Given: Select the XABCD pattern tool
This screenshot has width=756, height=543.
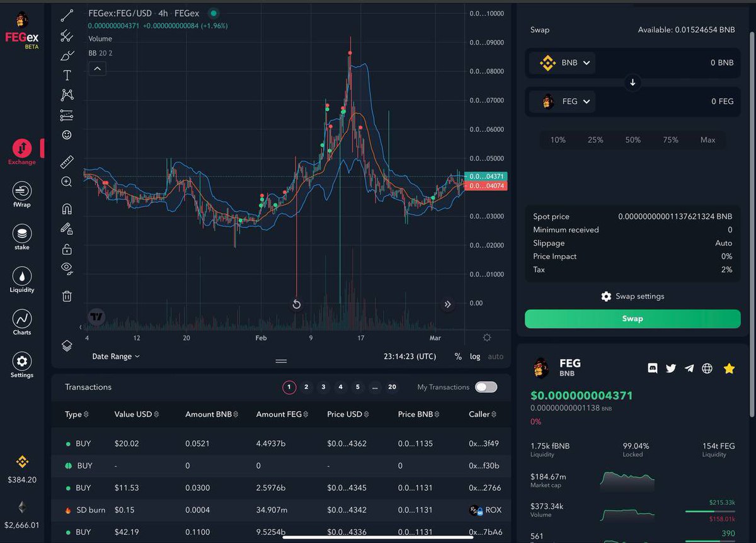Looking at the screenshot, I should pyautogui.click(x=67, y=95).
